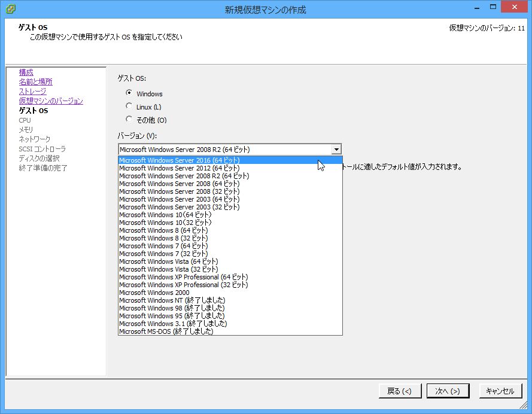Open the 構成 step link
Viewport: 532px width, 414px height.
pos(26,72)
